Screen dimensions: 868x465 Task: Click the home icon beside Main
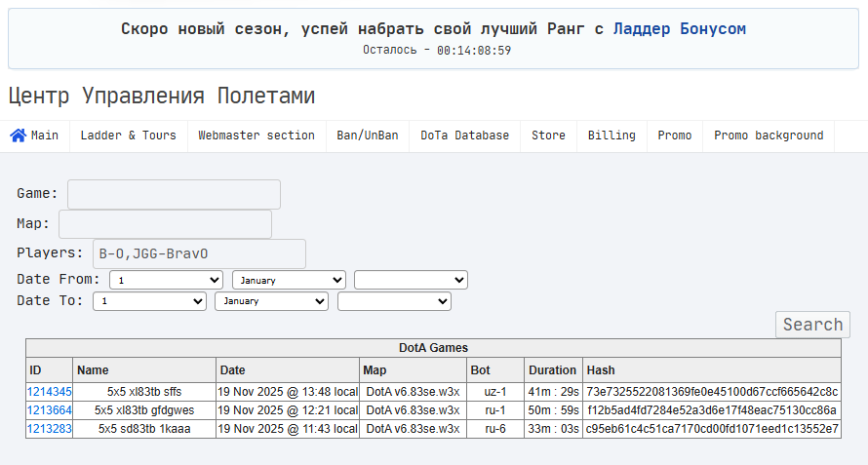pos(18,136)
